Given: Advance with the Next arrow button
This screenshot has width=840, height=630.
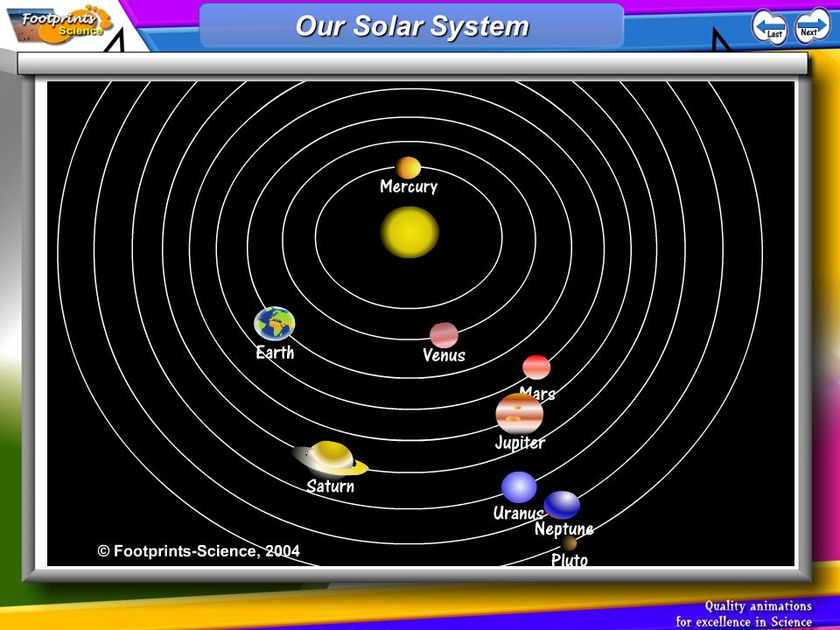Looking at the screenshot, I should (x=812, y=26).
